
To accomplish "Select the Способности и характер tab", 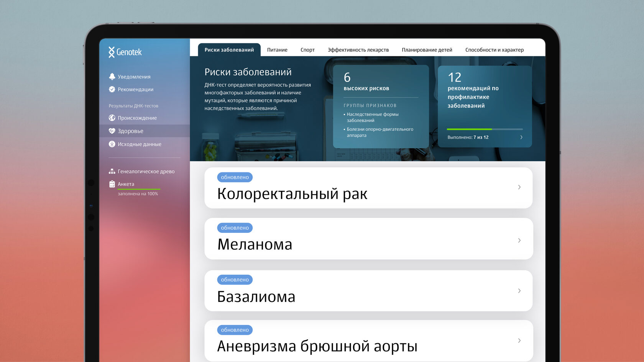I will click(495, 50).
